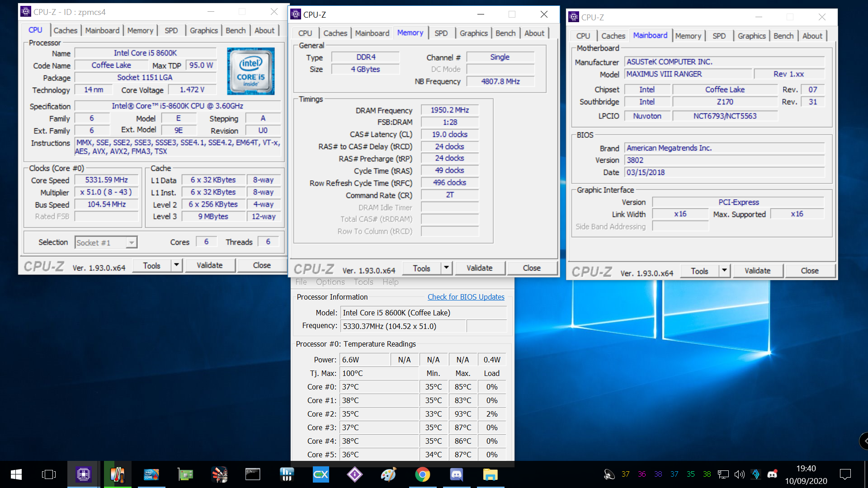Viewport: 868px width, 488px height.
Task: Open the blue CX app taskbar icon
Action: point(321,474)
